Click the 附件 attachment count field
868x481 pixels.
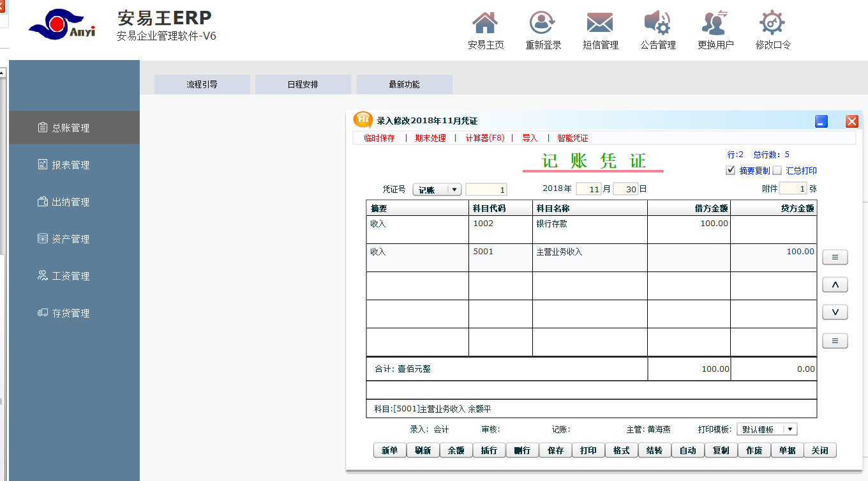click(793, 188)
